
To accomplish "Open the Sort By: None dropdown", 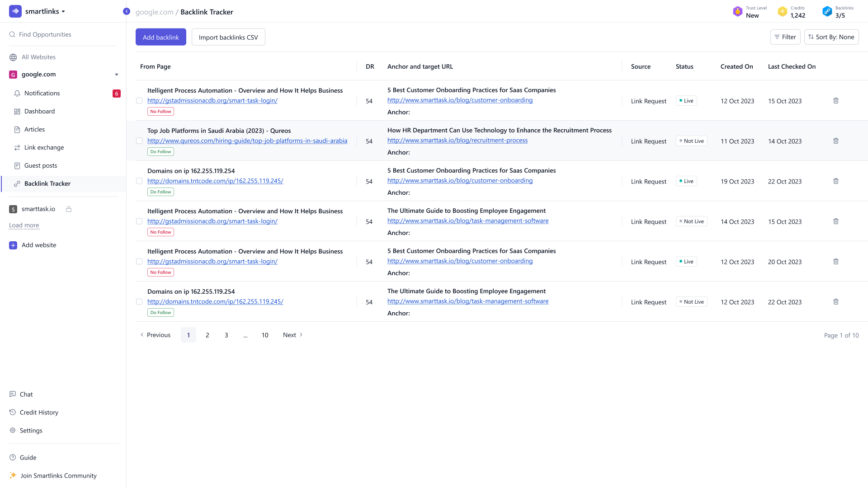I will pos(831,37).
